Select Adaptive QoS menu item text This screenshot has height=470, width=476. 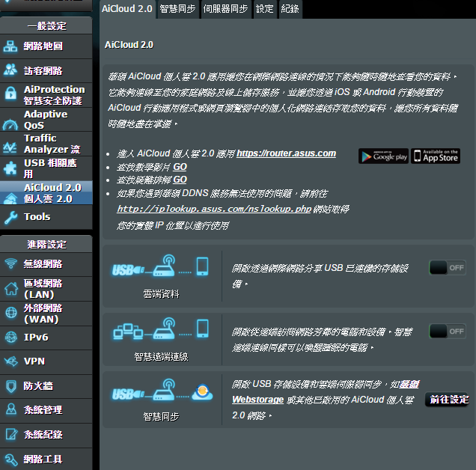pyautogui.click(x=46, y=120)
